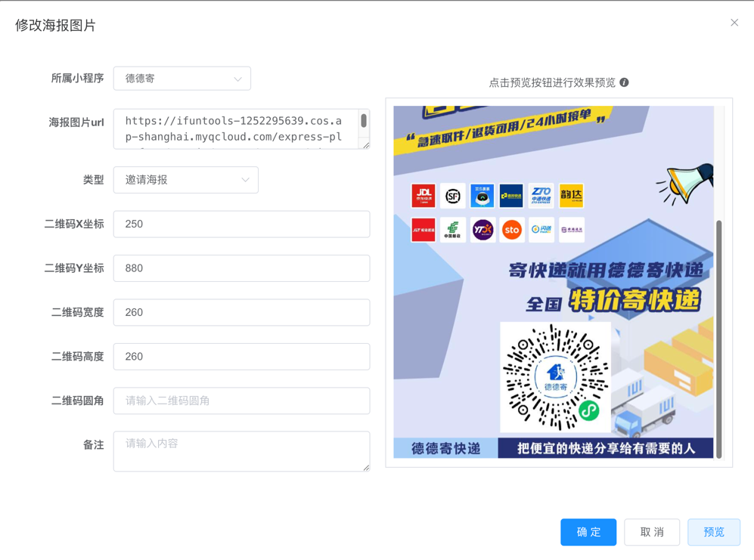Screen dimensions: 754x560
Task: Click the mini-program QR code in the poster
Action: 555,377
